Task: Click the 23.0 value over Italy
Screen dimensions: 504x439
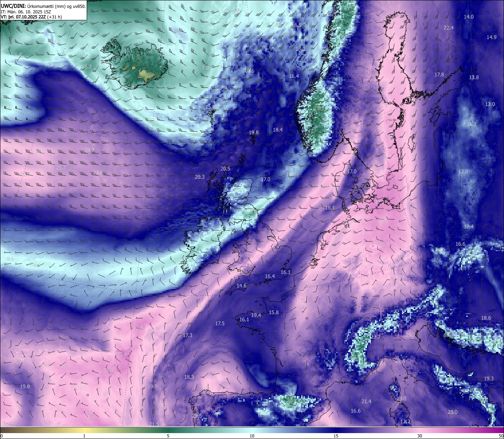Action: pyautogui.click(x=452, y=412)
